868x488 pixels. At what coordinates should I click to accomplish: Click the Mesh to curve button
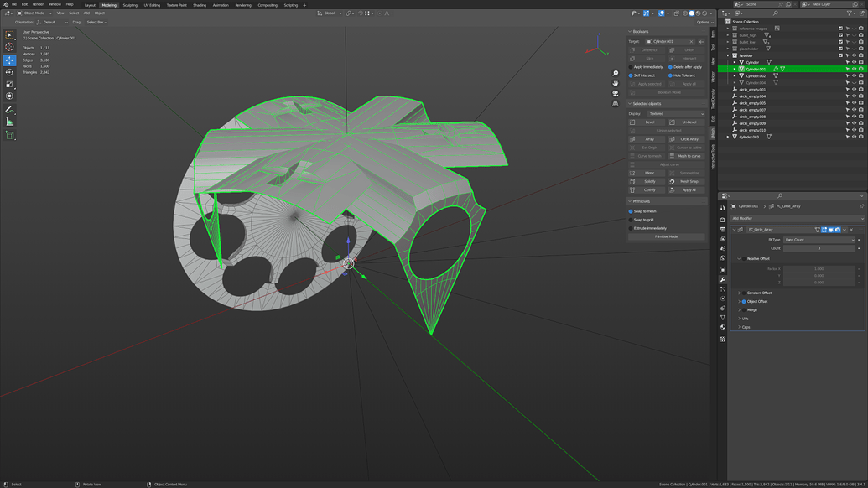686,156
